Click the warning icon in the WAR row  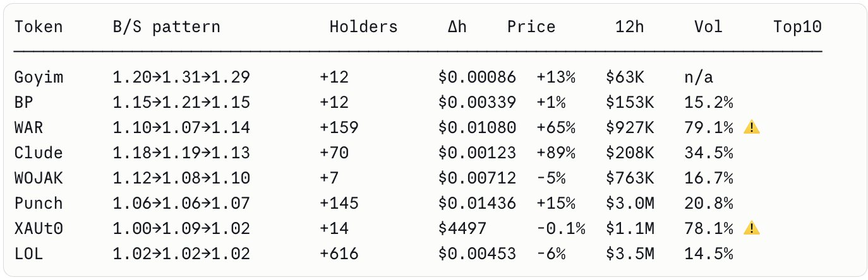click(x=752, y=128)
